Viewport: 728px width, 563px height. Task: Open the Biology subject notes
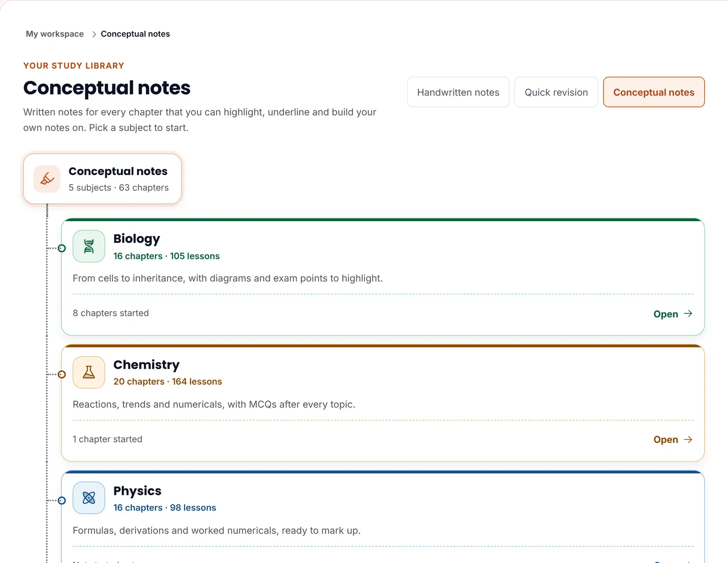673,314
